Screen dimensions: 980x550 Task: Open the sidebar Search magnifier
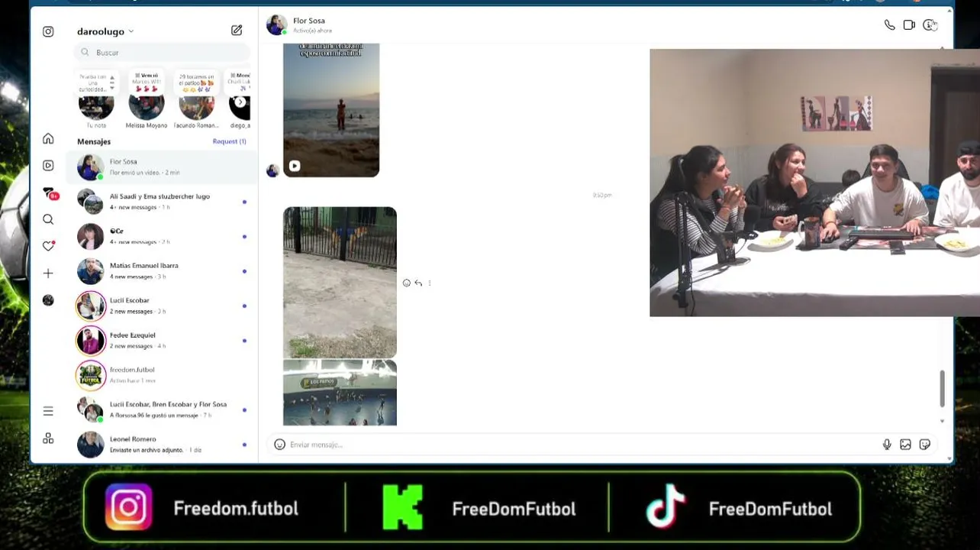[x=48, y=219]
